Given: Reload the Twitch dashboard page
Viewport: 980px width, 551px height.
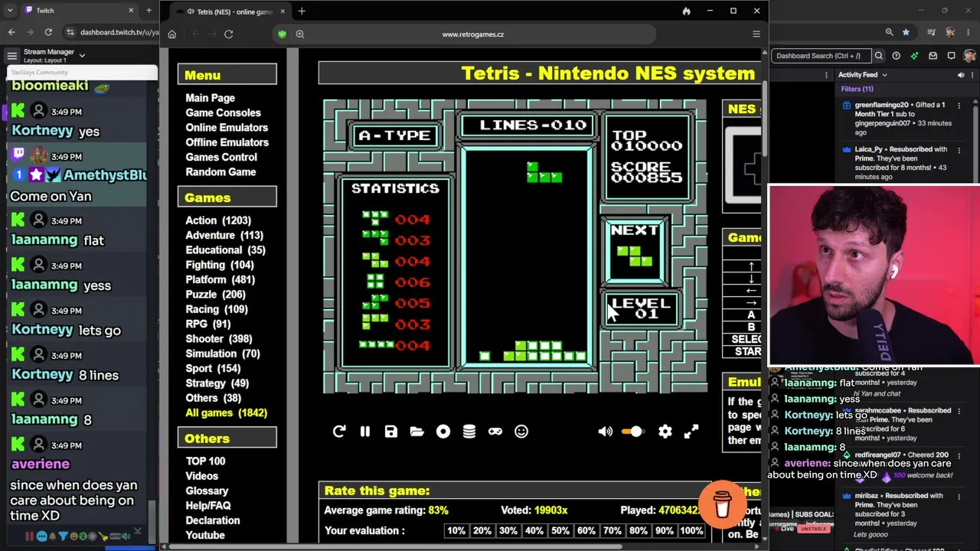Looking at the screenshot, I should point(48,32).
